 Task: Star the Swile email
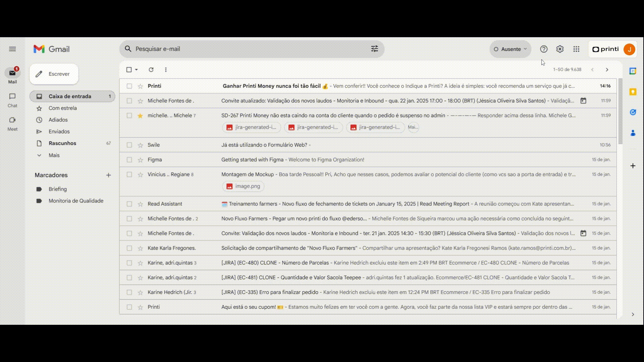point(140,145)
